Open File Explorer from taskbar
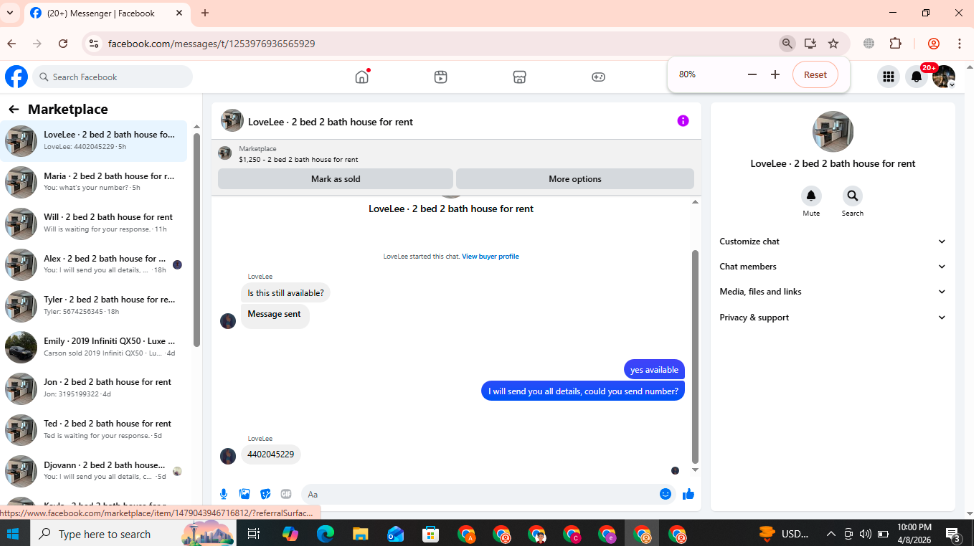The width and height of the screenshot is (974, 546). (360, 534)
